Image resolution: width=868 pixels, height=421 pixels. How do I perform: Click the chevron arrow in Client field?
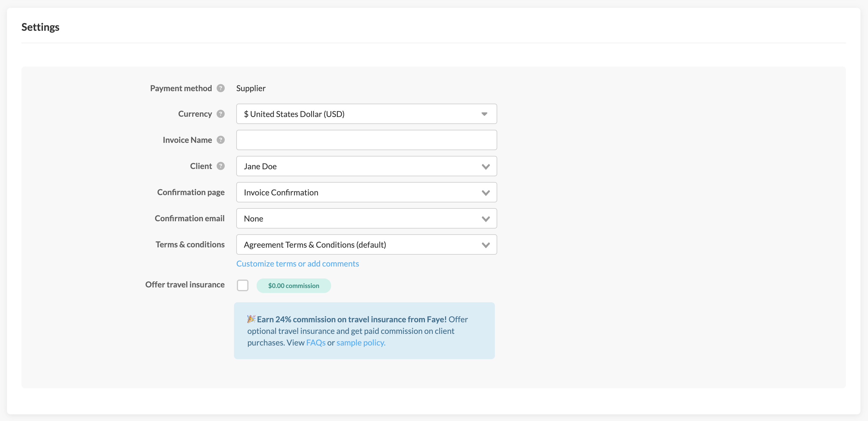(485, 167)
